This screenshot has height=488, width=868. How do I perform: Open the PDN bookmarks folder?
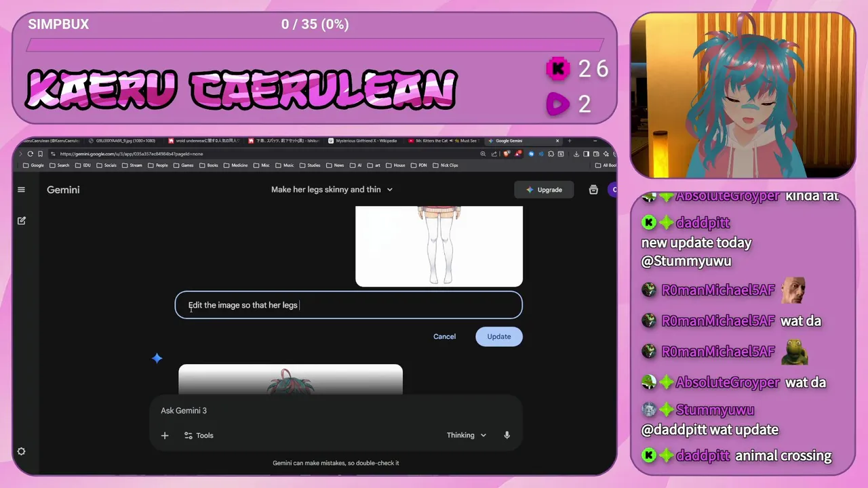coord(419,165)
